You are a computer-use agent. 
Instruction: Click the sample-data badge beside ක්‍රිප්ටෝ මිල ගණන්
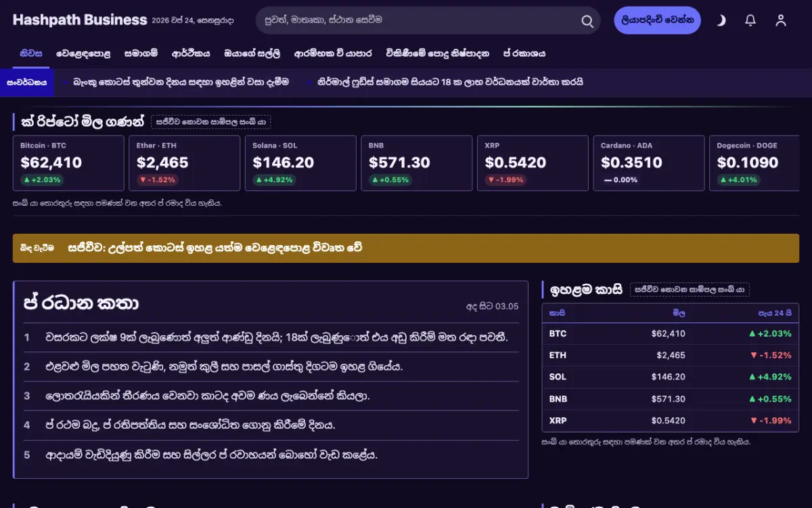[211, 122]
